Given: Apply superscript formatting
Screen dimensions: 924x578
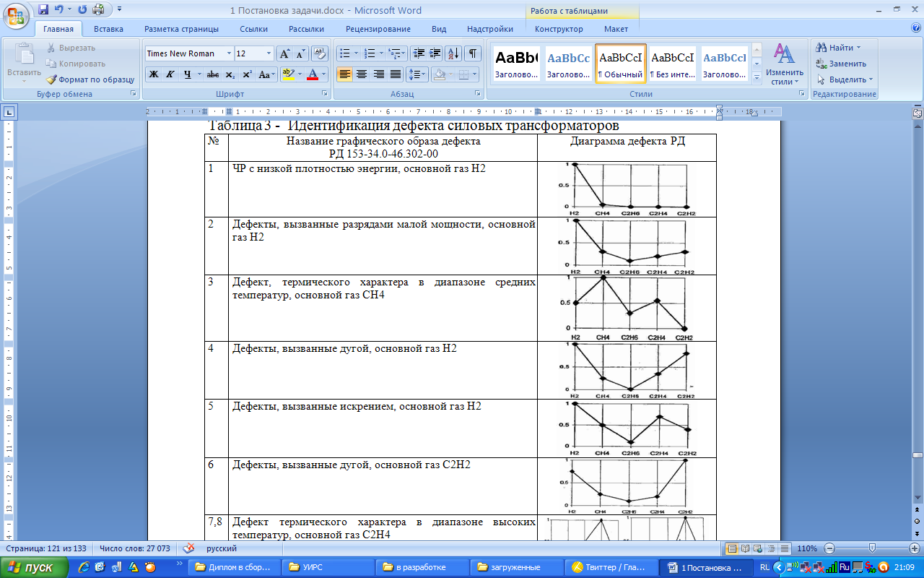Looking at the screenshot, I should (x=247, y=74).
